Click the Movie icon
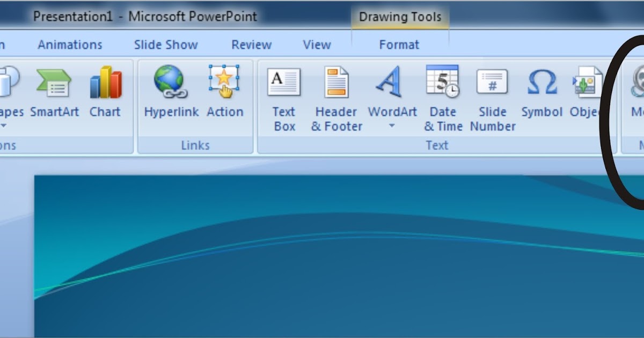 click(638, 82)
